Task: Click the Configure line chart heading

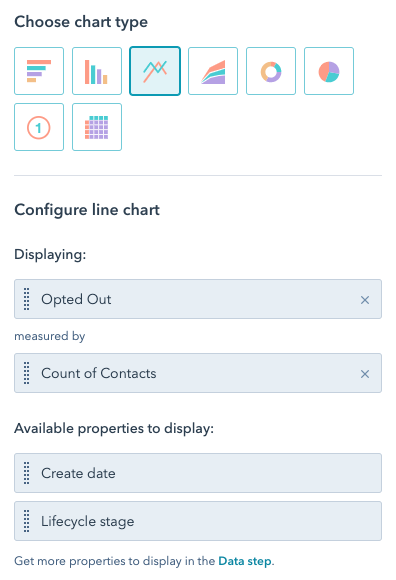Action: click(87, 210)
